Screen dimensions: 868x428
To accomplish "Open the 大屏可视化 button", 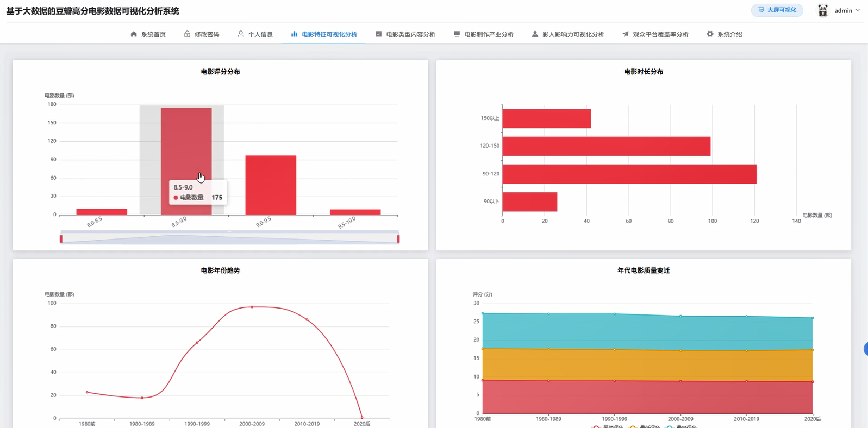I will [x=777, y=10].
